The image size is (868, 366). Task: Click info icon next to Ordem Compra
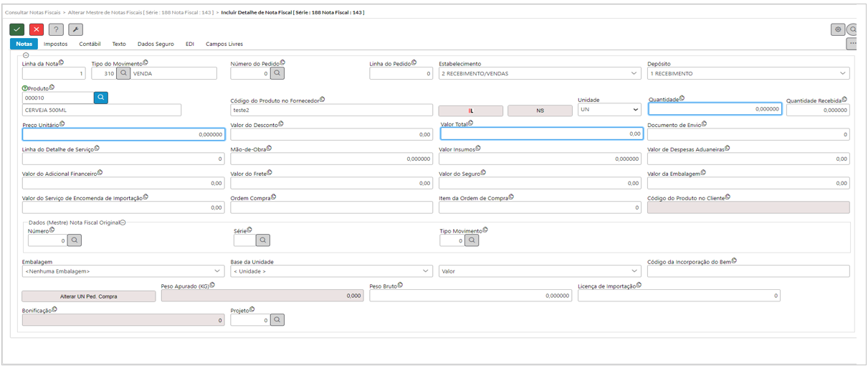pos(274,197)
